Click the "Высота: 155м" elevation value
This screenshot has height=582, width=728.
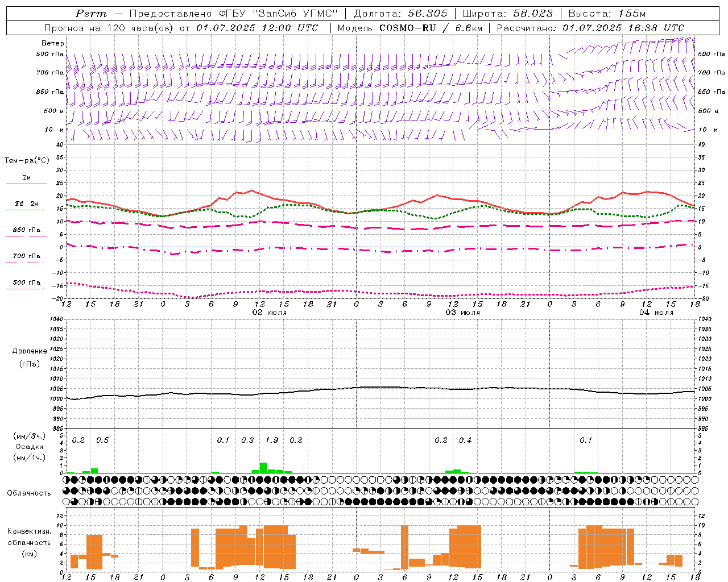tap(607, 14)
